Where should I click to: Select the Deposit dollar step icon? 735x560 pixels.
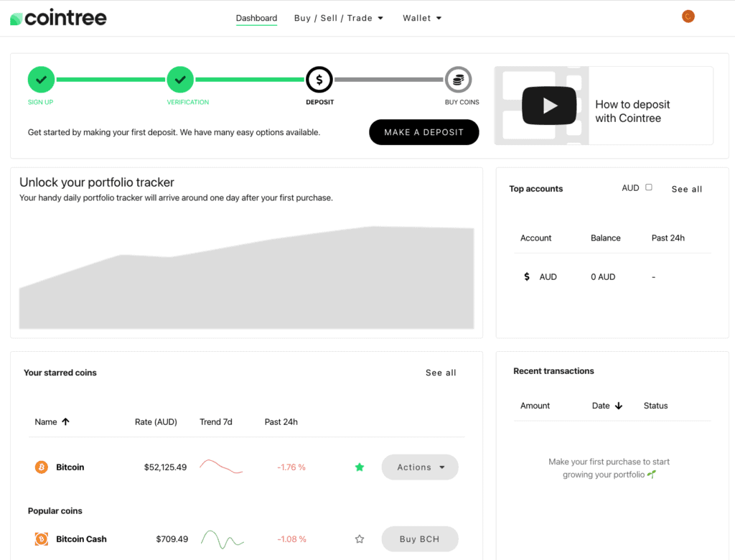click(x=319, y=80)
